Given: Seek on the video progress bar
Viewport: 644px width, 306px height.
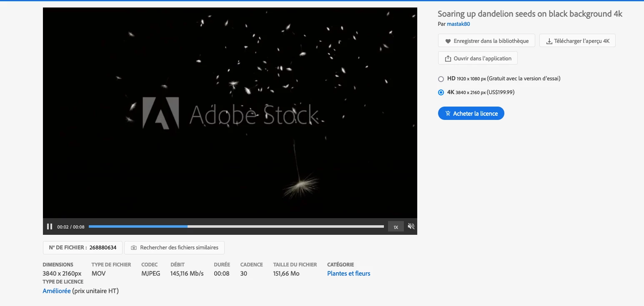Looking at the screenshot, I should coord(236,226).
